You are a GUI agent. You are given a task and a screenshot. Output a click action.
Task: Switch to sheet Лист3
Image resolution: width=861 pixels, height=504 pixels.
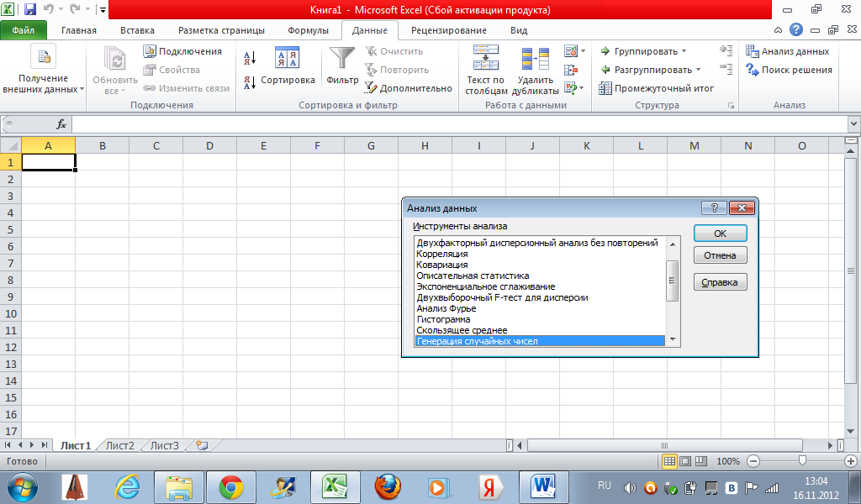(x=164, y=445)
